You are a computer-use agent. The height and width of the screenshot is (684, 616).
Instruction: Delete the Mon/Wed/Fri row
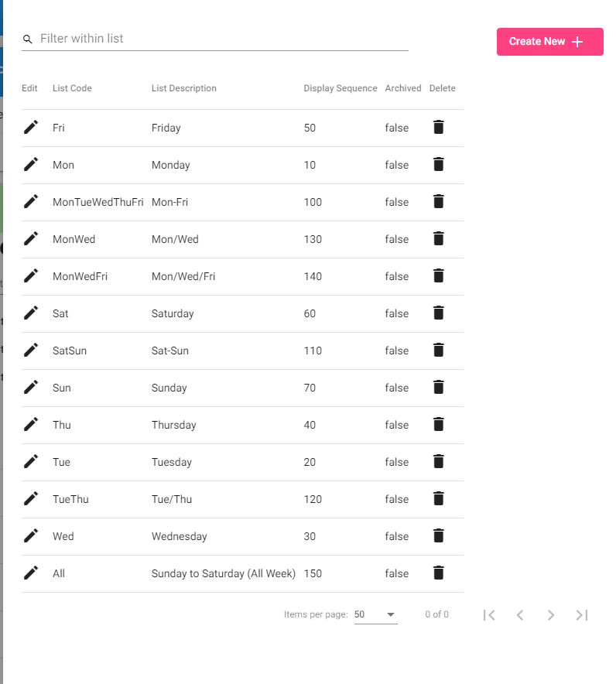(x=439, y=275)
